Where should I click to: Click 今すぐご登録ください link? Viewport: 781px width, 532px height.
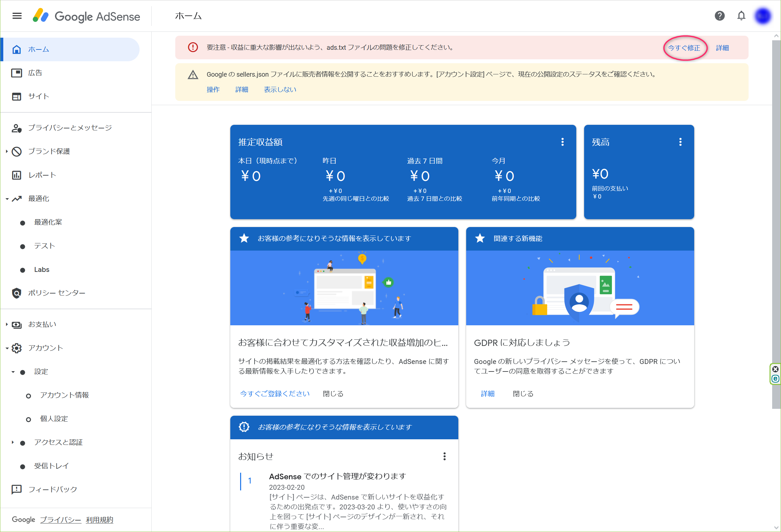tap(275, 393)
